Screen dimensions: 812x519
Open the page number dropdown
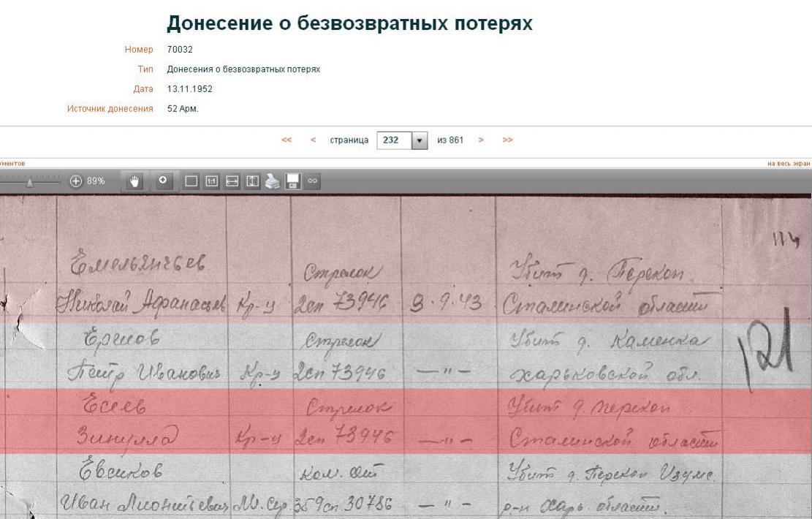point(420,140)
